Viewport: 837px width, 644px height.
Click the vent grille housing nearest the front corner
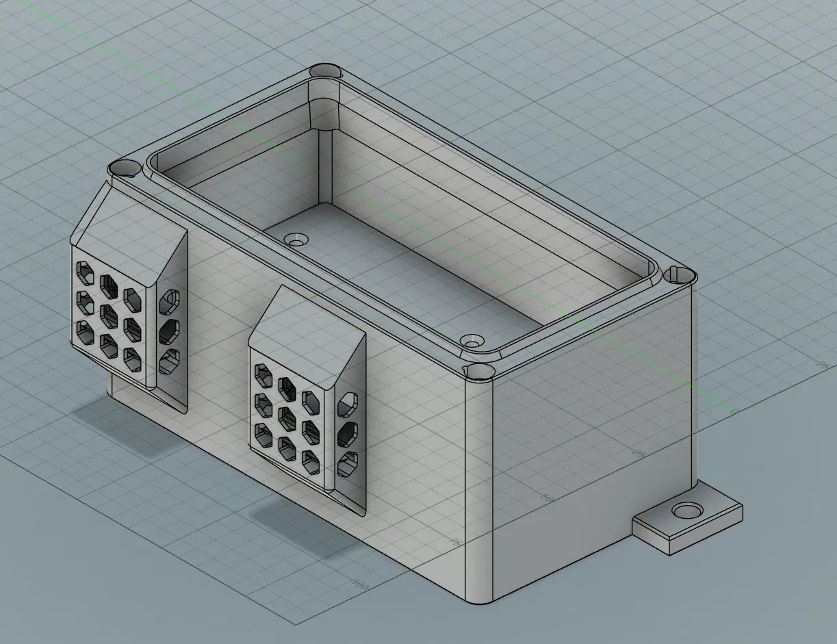308,399
